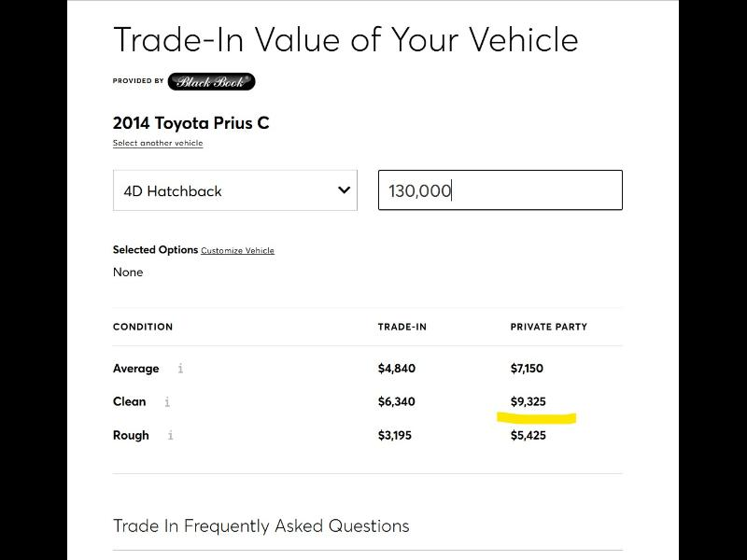Click the 2014 Toyota Prius C heading
The image size is (747, 560).
click(x=191, y=122)
